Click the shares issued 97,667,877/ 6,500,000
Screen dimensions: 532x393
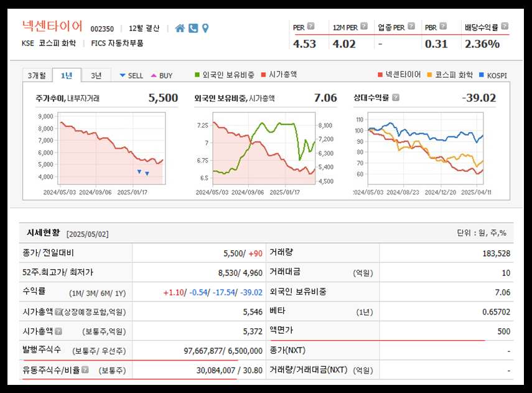pyautogui.click(x=223, y=351)
